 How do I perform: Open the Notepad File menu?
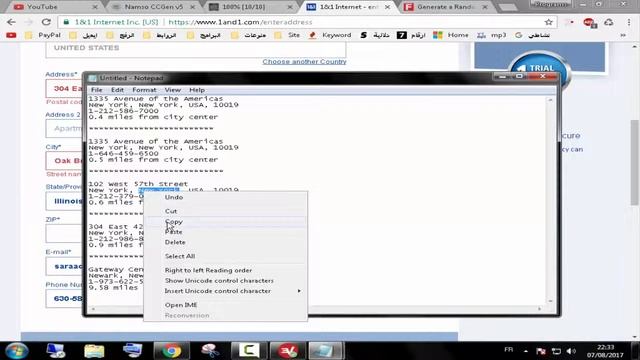pos(97,90)
